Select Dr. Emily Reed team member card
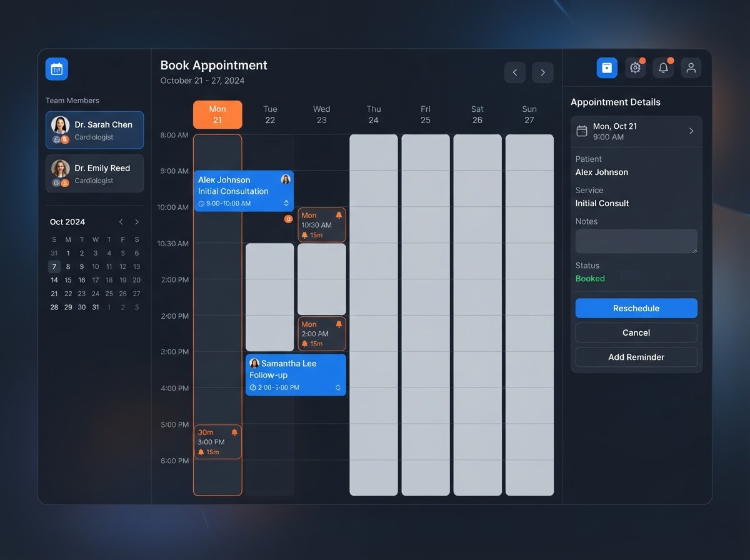This screenshot has width=750, height=560. 94,174
